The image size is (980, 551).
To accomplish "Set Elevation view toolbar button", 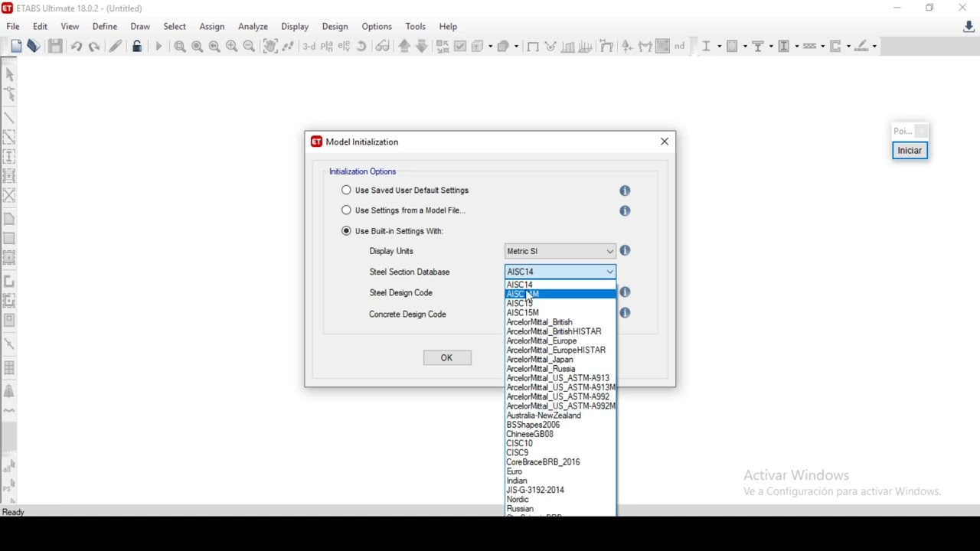I will [345, 47].
